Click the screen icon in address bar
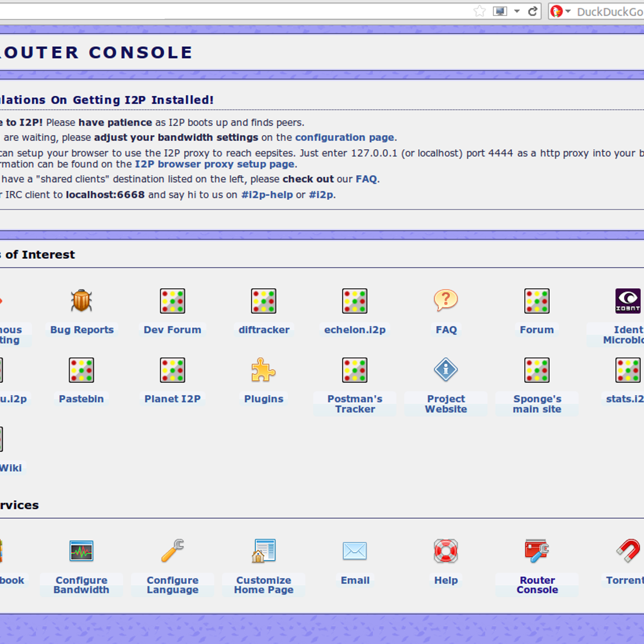The height and width of the screenshot is (644, 644). pyautogui.click(x=500, y=11)
